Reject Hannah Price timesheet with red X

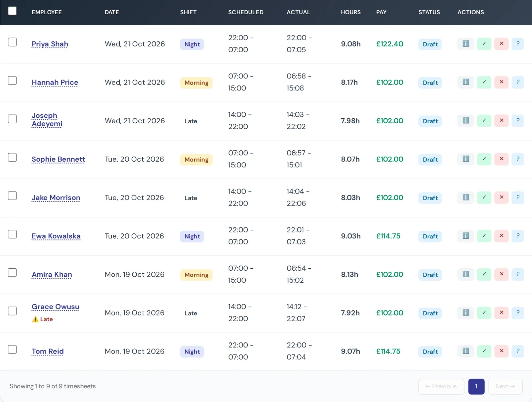pos(501,82)
